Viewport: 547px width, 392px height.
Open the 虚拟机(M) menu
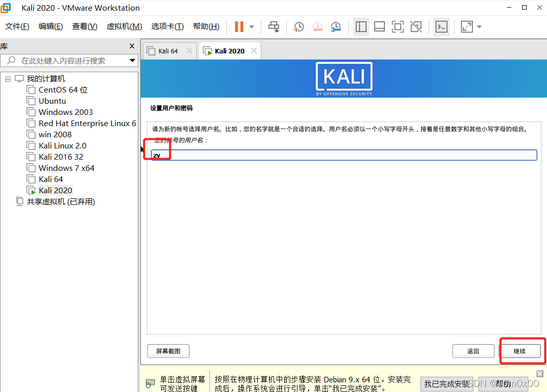tap(125, 26)
